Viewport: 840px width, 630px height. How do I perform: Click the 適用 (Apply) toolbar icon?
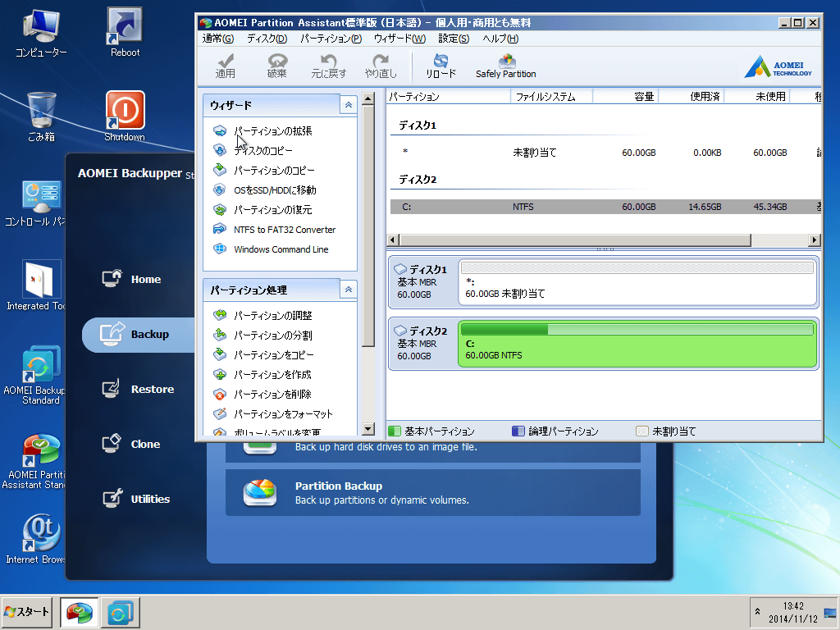point(226,66)
